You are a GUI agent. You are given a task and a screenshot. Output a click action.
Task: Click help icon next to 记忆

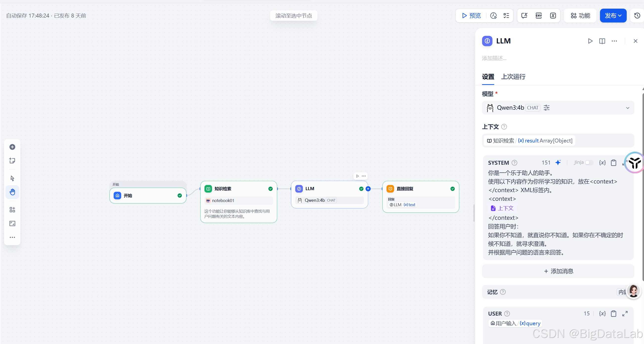pyautogui.click(x=503, y=292)
